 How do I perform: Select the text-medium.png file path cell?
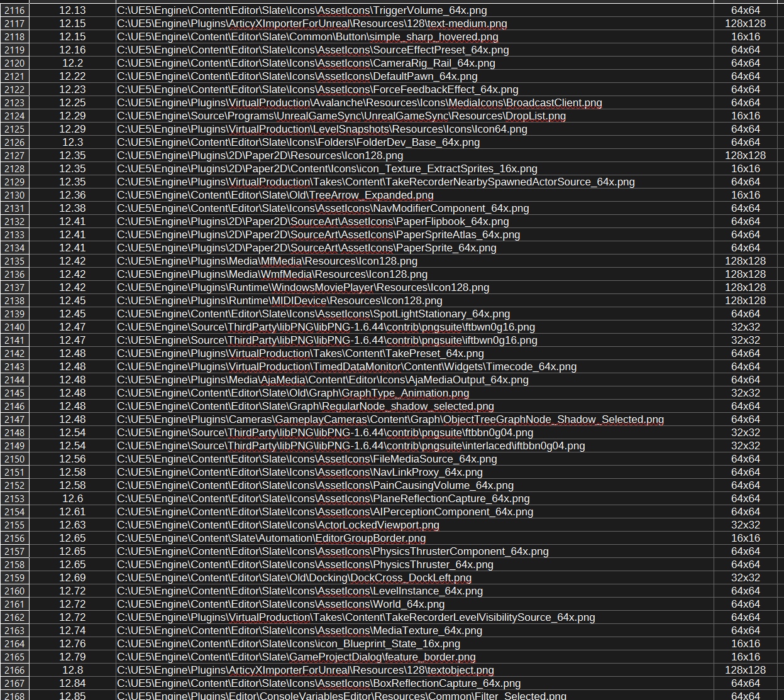[x=312, y=23]
